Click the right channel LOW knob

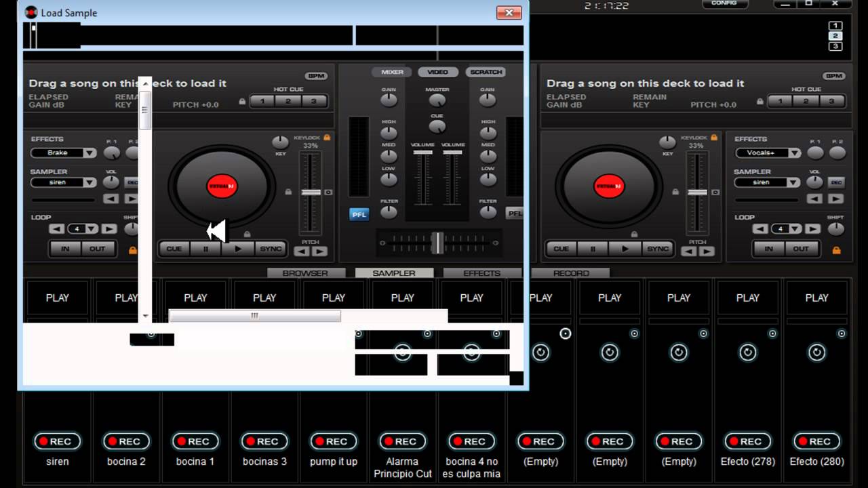point(488,180)
